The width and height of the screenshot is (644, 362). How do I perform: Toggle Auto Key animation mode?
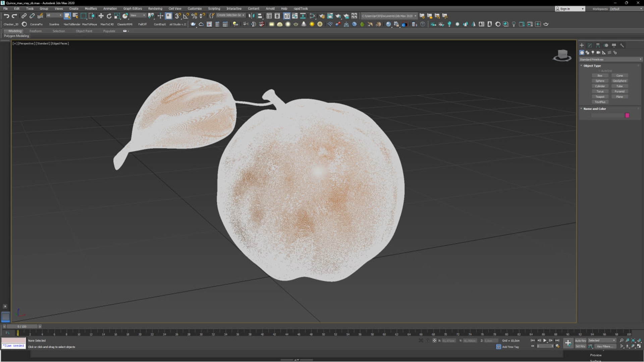pyautogui.click(x=581, y=341)
